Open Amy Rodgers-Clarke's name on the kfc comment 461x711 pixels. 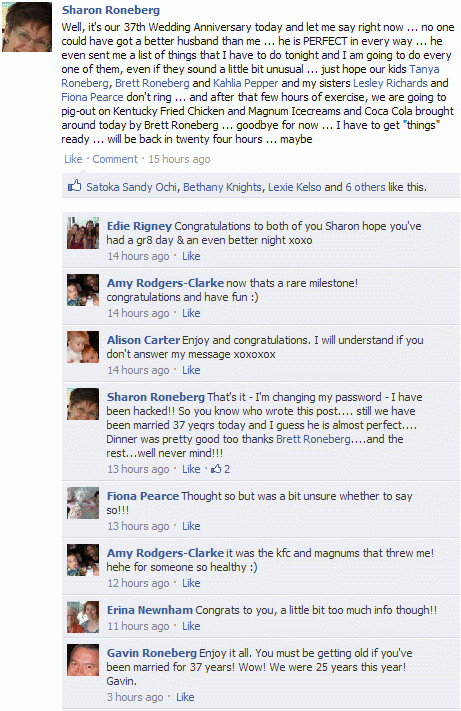coord(165,553)
